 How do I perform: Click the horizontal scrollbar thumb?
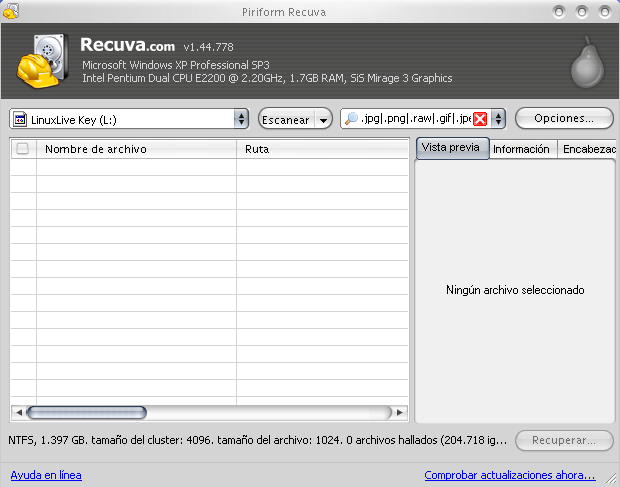click(x=87, y=412)
